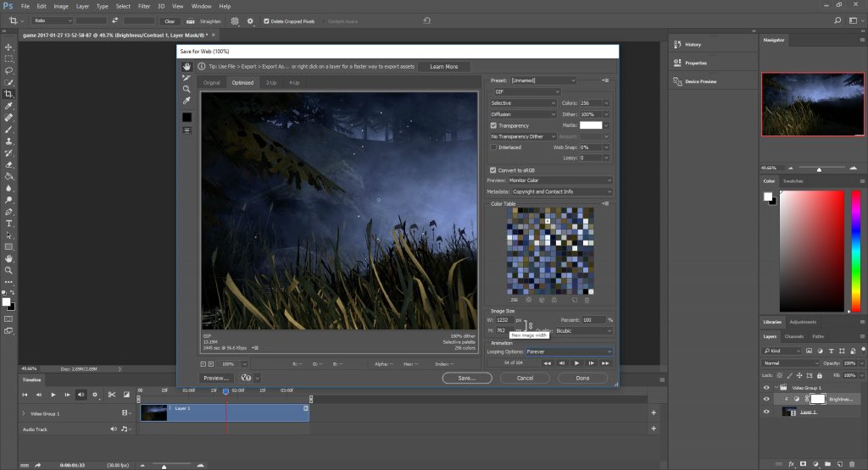Select the Hand tool in main toolbar

pyautogui.click(x=8, y=259)
